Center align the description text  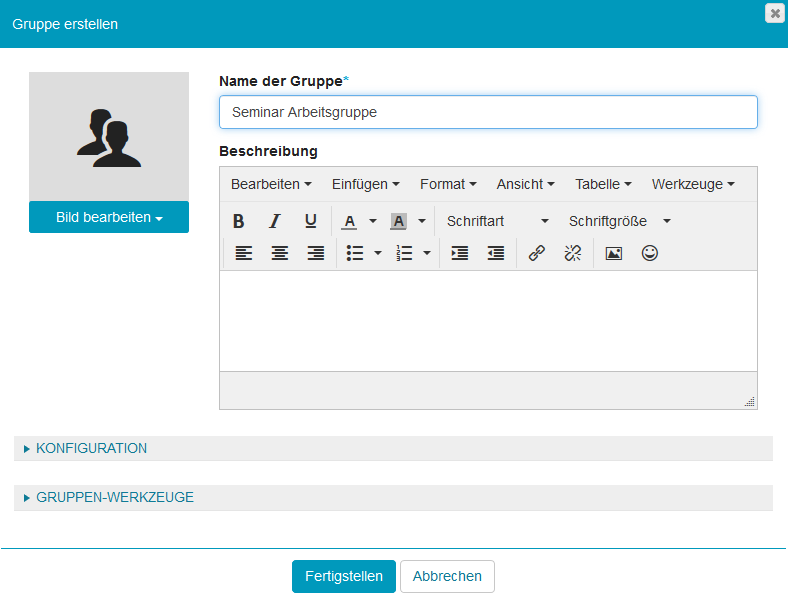[280, 254]
